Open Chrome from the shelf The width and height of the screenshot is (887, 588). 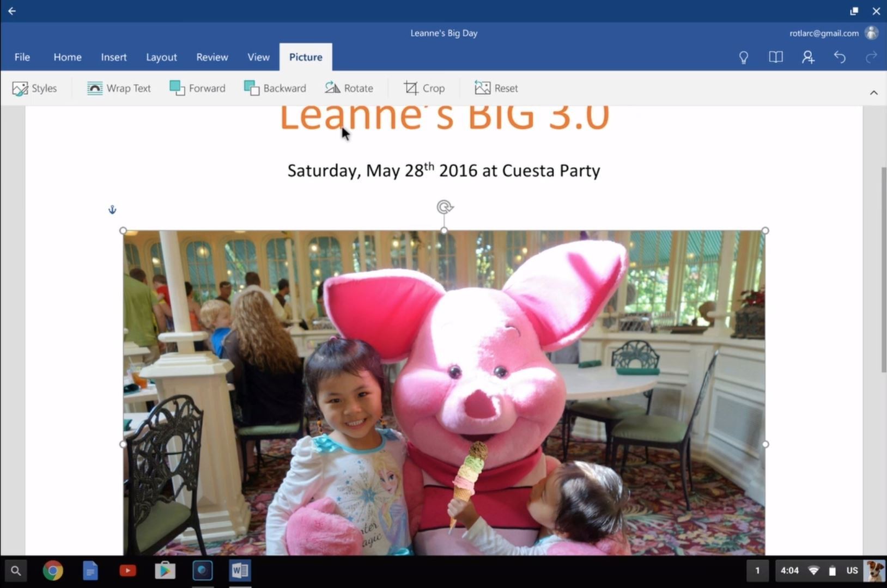pos(53,571)
